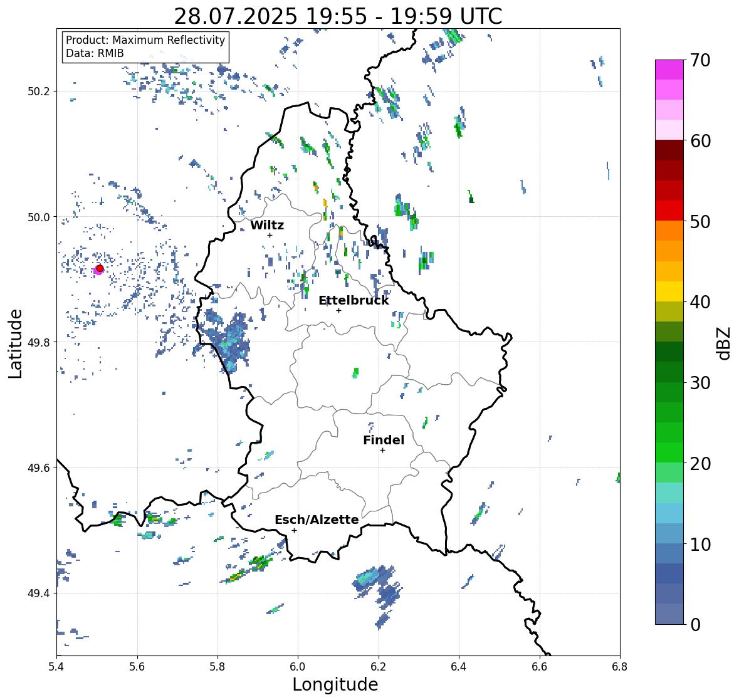
Task: Click the bright green swatch just above 20 dBZ
Action: 669,452
